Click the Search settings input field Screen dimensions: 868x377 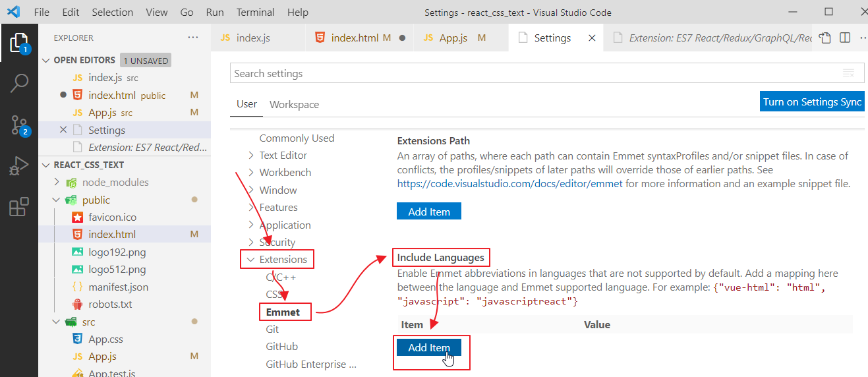click(x=534, y=73)
